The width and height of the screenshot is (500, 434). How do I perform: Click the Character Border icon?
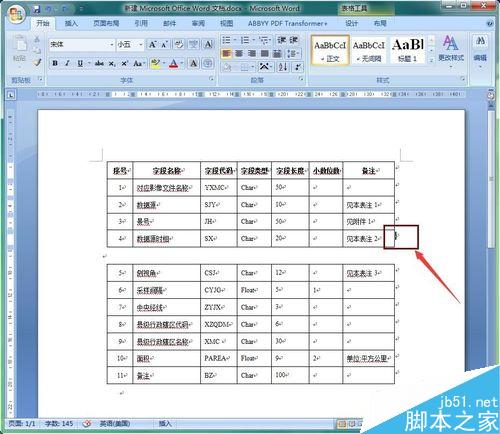click(x=208, y=44)
